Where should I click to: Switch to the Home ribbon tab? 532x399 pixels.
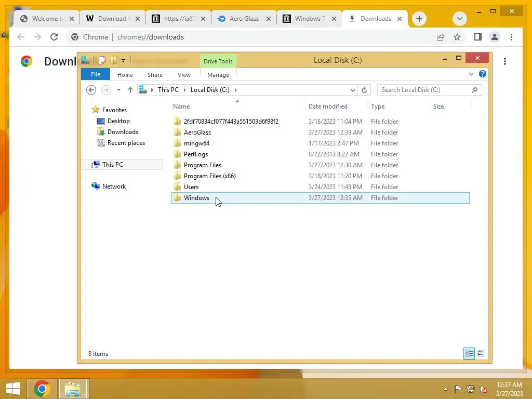coord(125,75)
